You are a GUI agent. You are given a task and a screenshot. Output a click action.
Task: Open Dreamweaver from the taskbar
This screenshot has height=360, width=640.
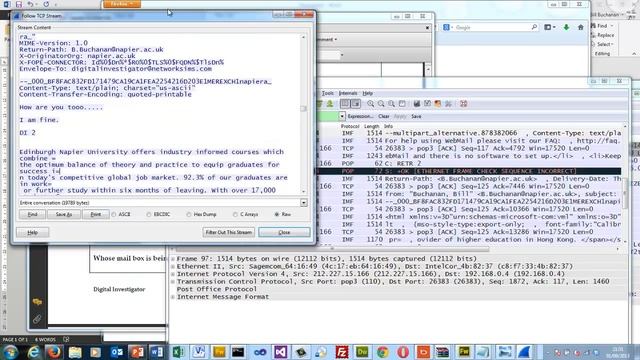[x=362, y=352]
